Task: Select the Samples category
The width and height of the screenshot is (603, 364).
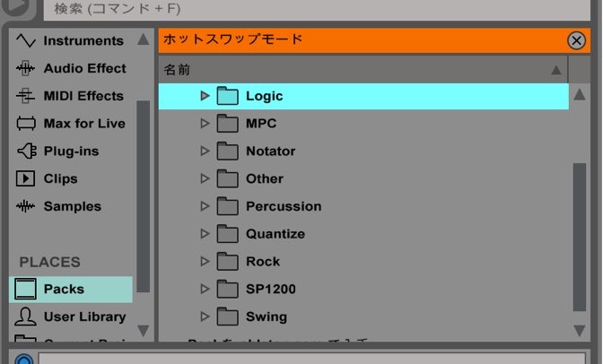Action: (x=71, y=206)
